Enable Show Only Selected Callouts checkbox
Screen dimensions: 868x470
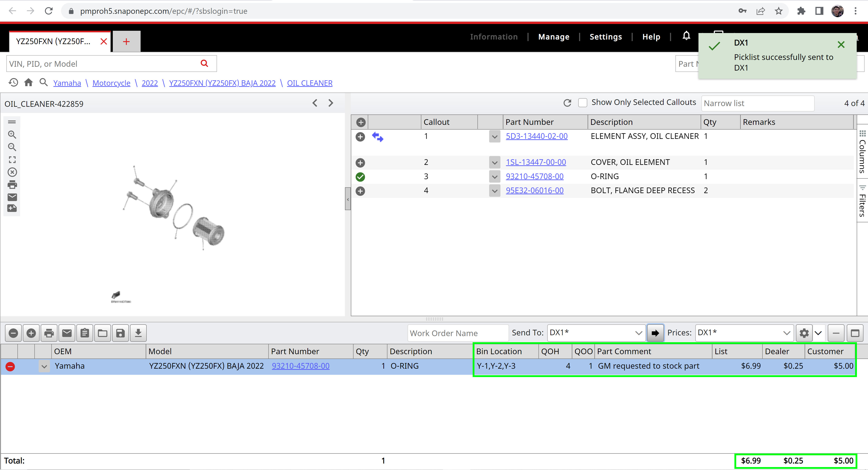coord(583,102)
